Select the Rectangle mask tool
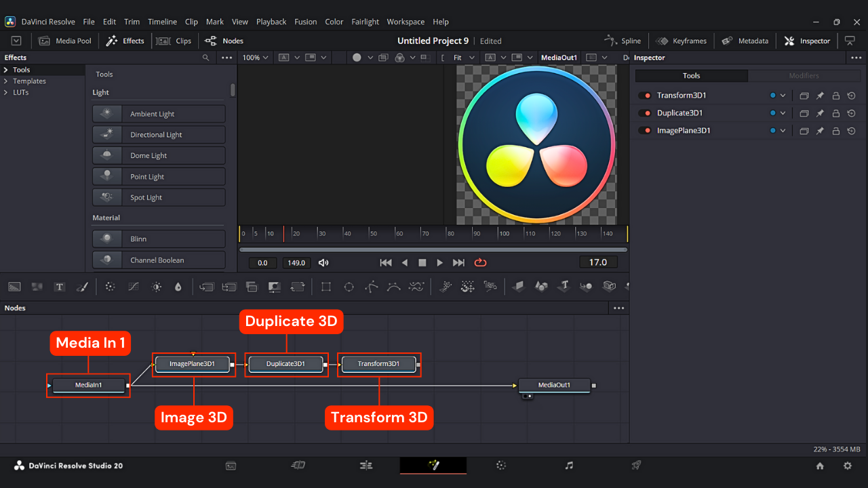The height and width of the screenshot is (488, 868). coord(326,287)
